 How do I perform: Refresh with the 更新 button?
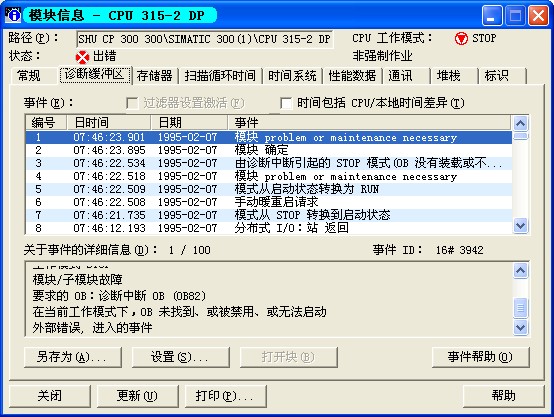click(137, 396)
